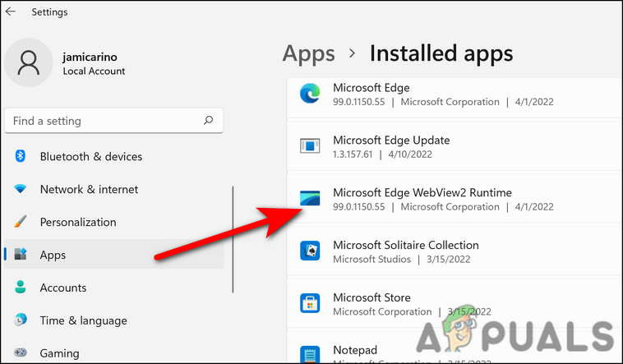Click the Microsoft Edge app icon
This screenshot has width=623, height=364.
pyautogui.click(x=310, y=94)
